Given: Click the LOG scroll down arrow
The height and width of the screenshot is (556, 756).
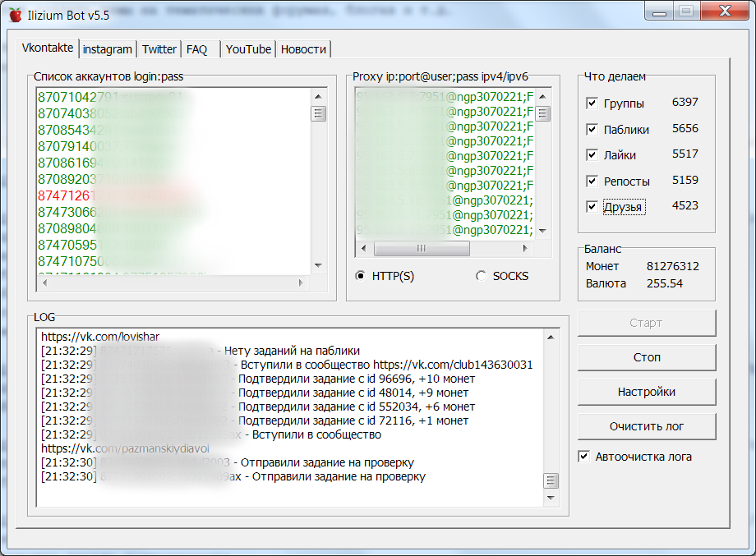Looking at the screenshot, I should tap(551, 498).
